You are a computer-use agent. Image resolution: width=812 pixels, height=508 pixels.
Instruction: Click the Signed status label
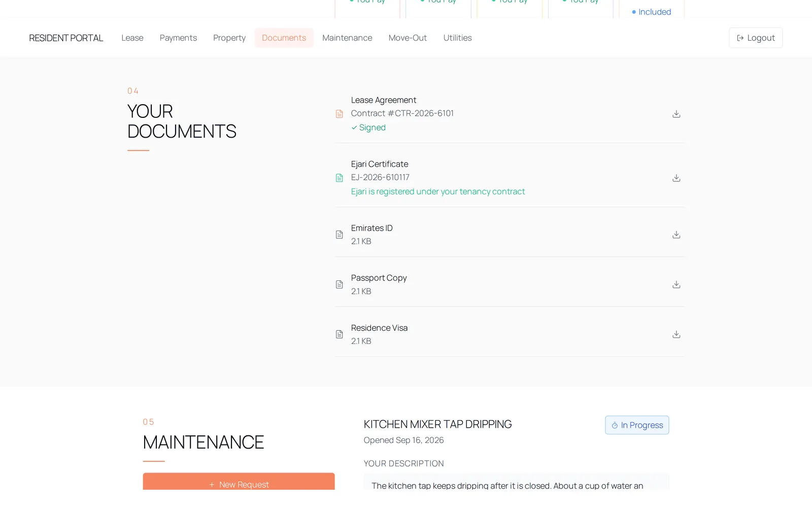pyautogui.click(x=368, y=128)
